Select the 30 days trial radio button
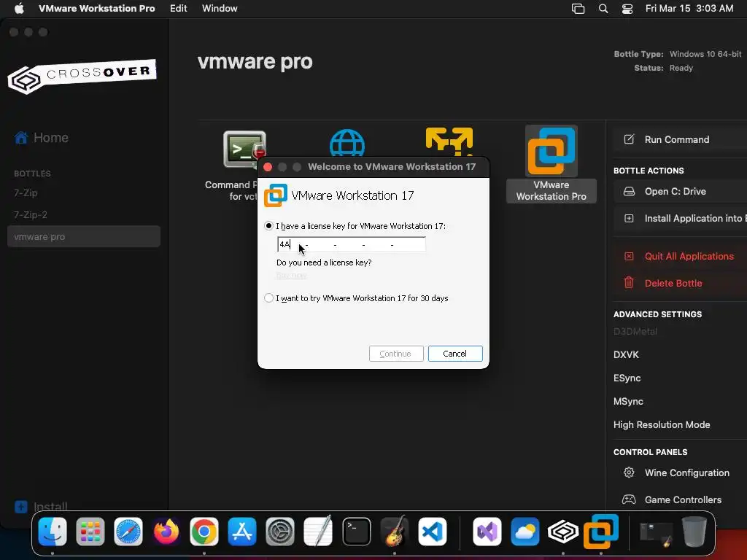The image size is (747, 560). pyautogui.click(x=268, y=298)
